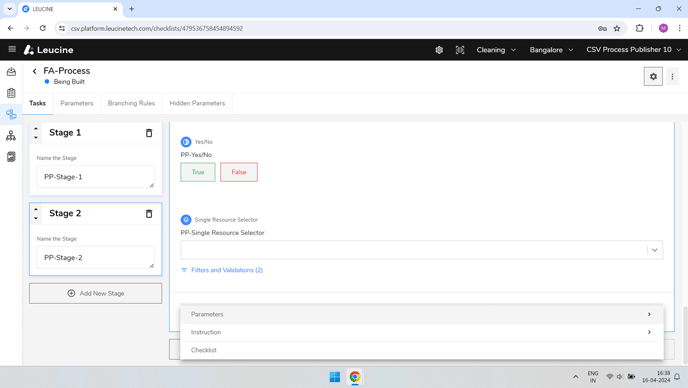Select the True button for PP-Yes/No
688x388 pixels.
click(x=198, y=172)
